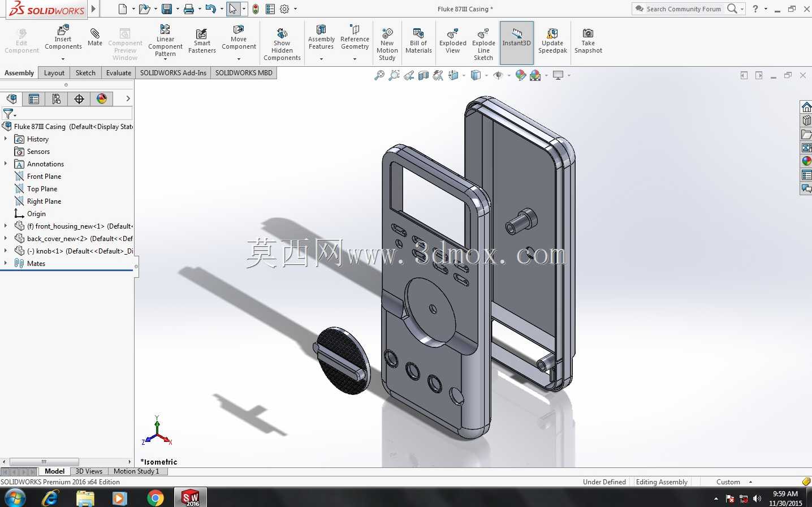Open the SOLIDWORKS MBD tab
The width and height of the screenshot is (812, 507).
tap(244, 73)
